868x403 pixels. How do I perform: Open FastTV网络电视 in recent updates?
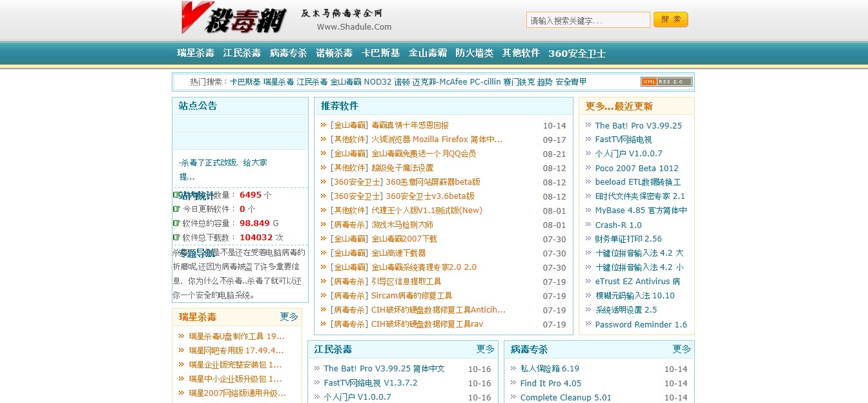click(x=623, y=139)
